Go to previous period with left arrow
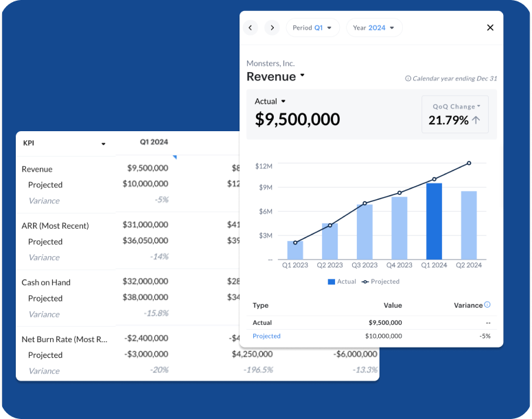The image size is (532, 419). click(251, 28)
